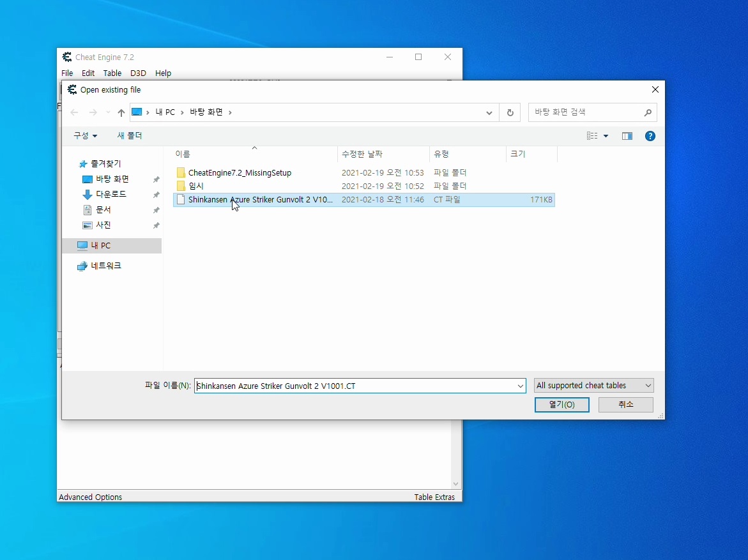This screenshot has width=748, height=560.
Task: Click the magnifier search icon
Action: [647, 112]
